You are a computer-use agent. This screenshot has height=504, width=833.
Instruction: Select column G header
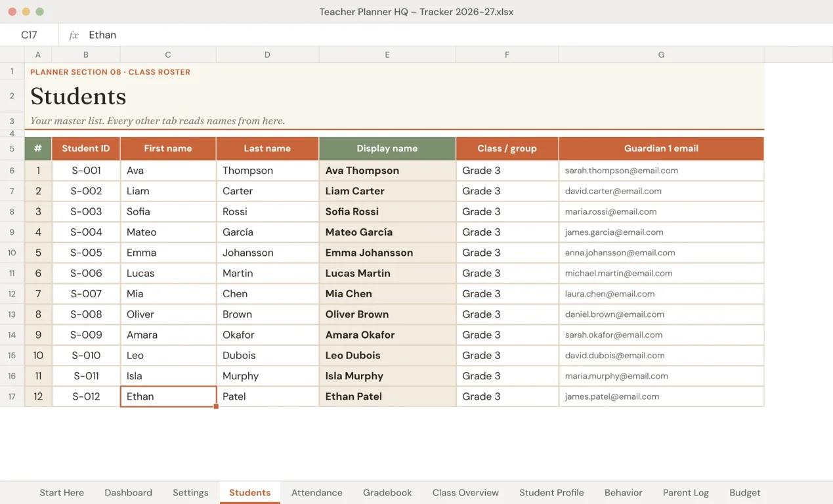tap(661, 54)
